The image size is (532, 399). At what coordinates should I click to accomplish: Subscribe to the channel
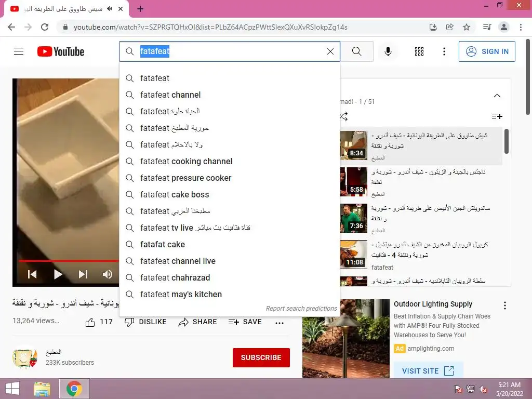pyautogui.click(x=261, y=357)
